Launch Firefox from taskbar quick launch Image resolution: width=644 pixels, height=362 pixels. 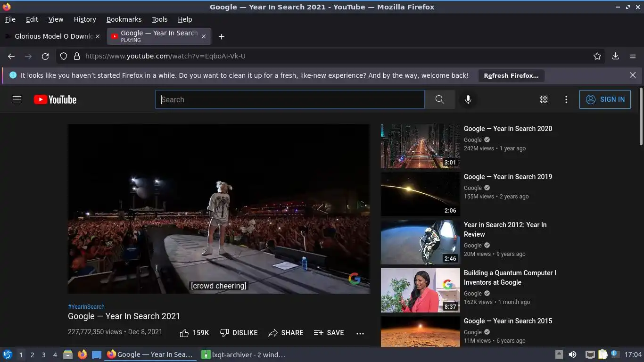82,354
